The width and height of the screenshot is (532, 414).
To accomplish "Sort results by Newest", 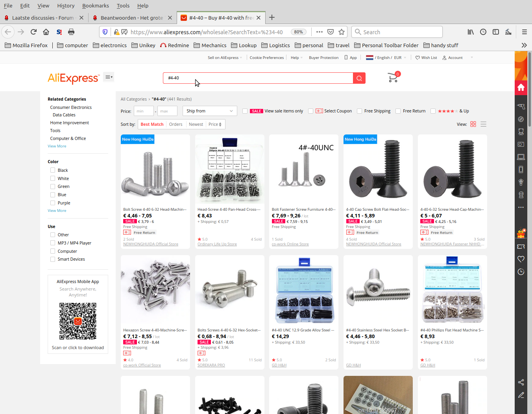I will [196, 124].
